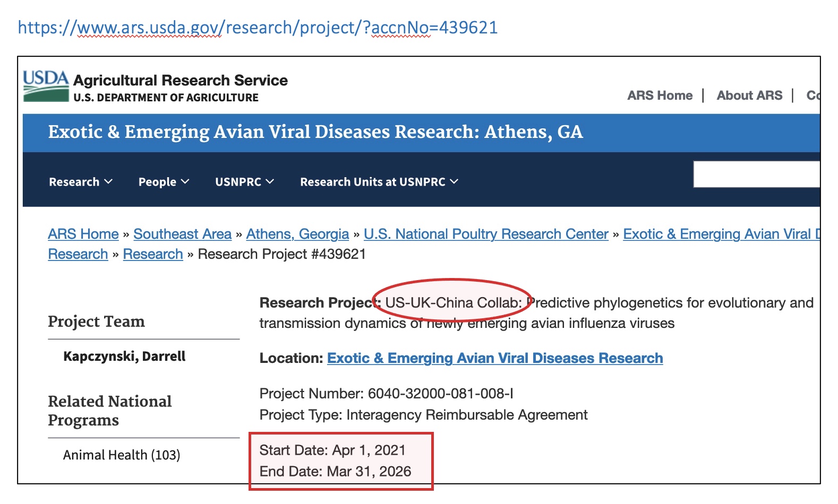Image resolution: width=838 pixels, height=504 pixels.
Task: Open the URL link above the screenshot
Action: tap(258, 28)
